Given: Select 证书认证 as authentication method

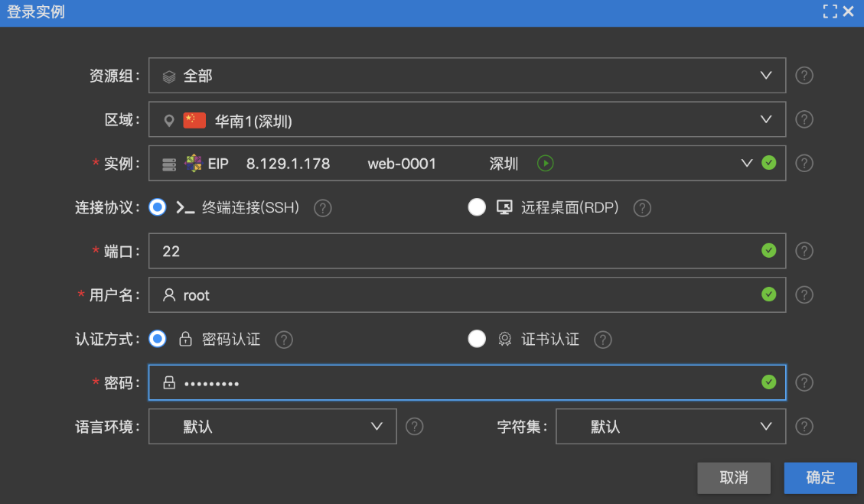Looking at the screenshot, I should point(477,339).
